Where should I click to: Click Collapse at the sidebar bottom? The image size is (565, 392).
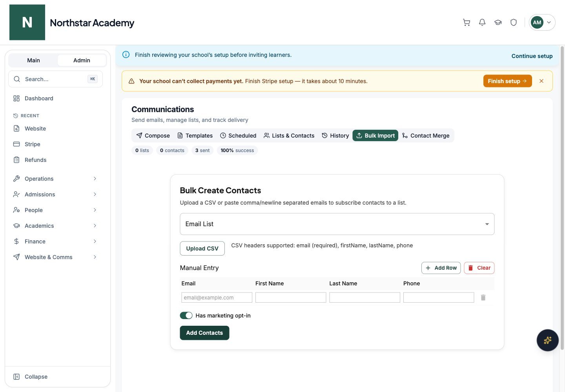[36, 377]
